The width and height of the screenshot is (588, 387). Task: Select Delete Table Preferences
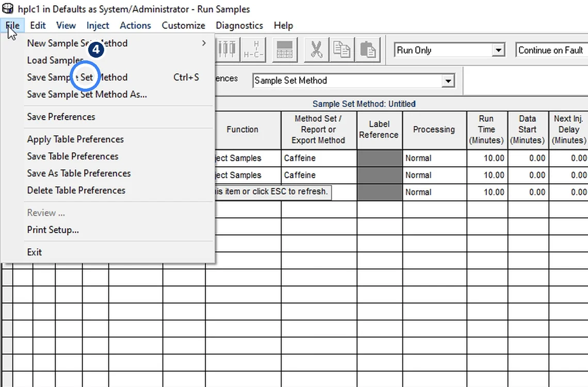[x=108, y=190]
